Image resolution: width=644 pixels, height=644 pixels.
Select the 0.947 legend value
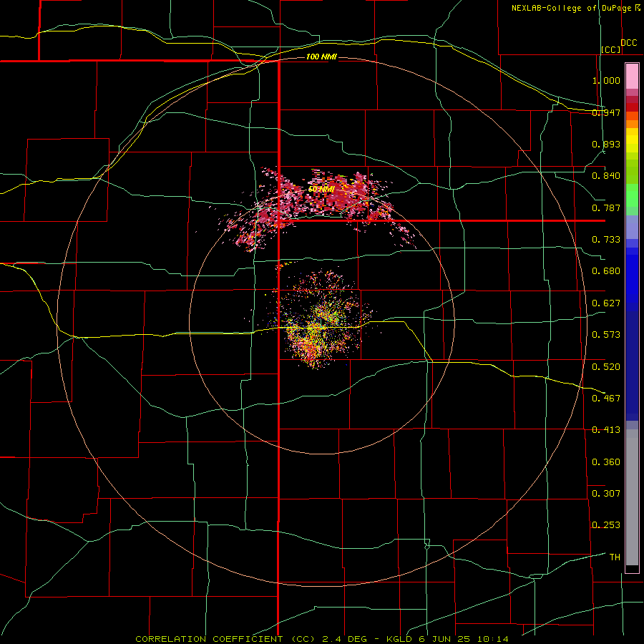pos(606,112)
